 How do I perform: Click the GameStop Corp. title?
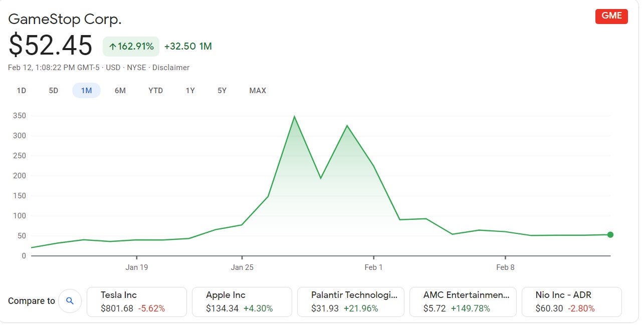coord(65,20)
